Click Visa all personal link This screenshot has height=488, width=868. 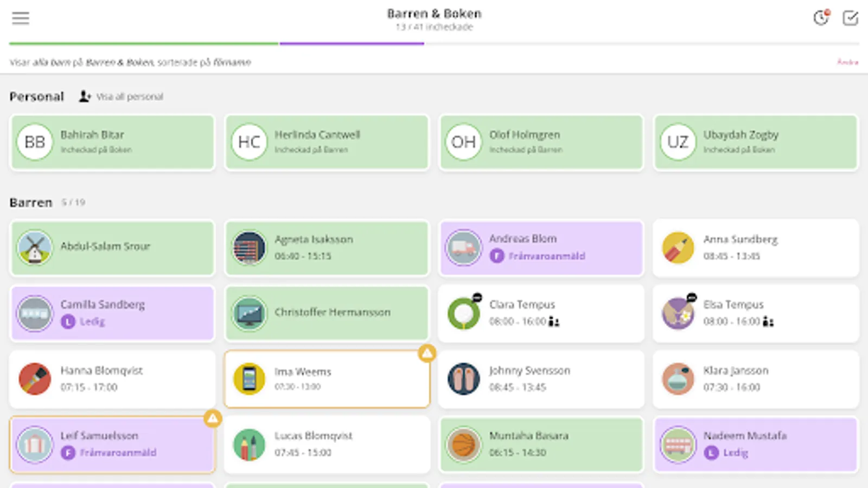click(x=130, y=97)
